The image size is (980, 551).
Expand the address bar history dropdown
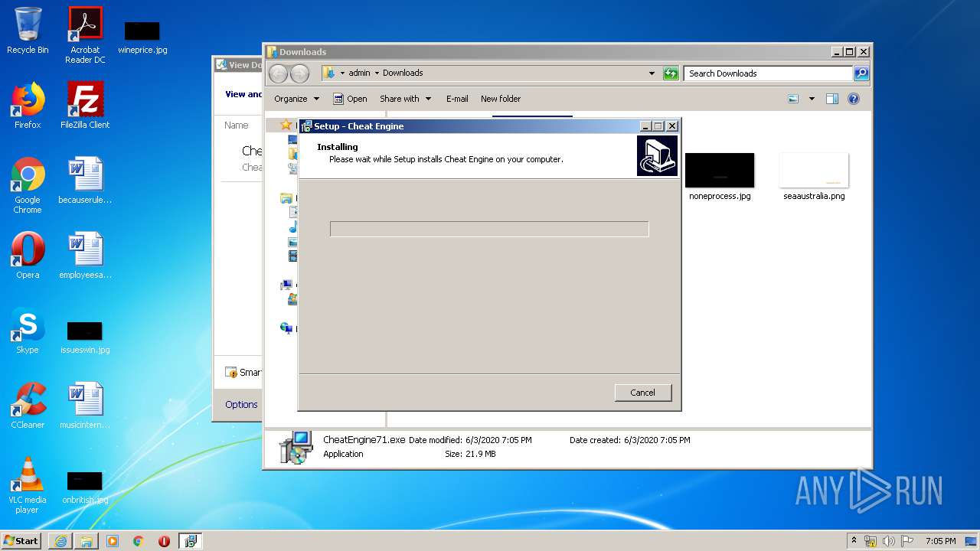(x=652, y=73)
